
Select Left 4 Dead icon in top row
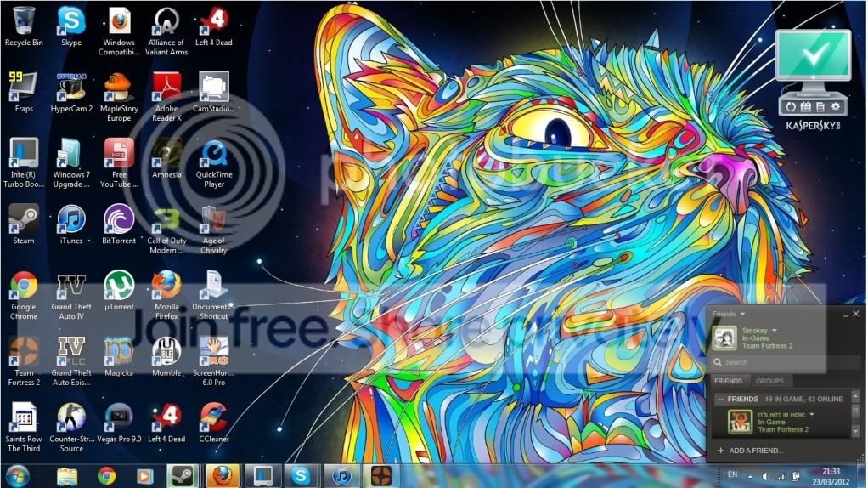[214, 26]
